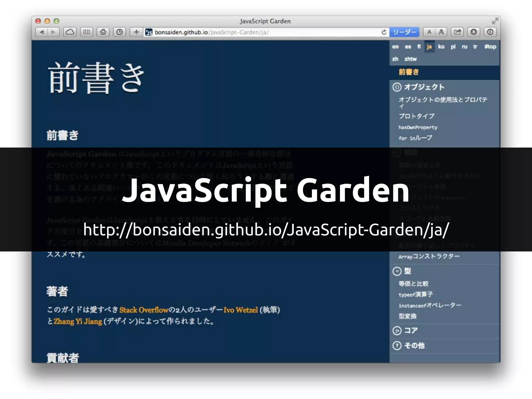Show the Top Sites grid
This screenshot has height=399, width=532.
click(x=87, y=32)
